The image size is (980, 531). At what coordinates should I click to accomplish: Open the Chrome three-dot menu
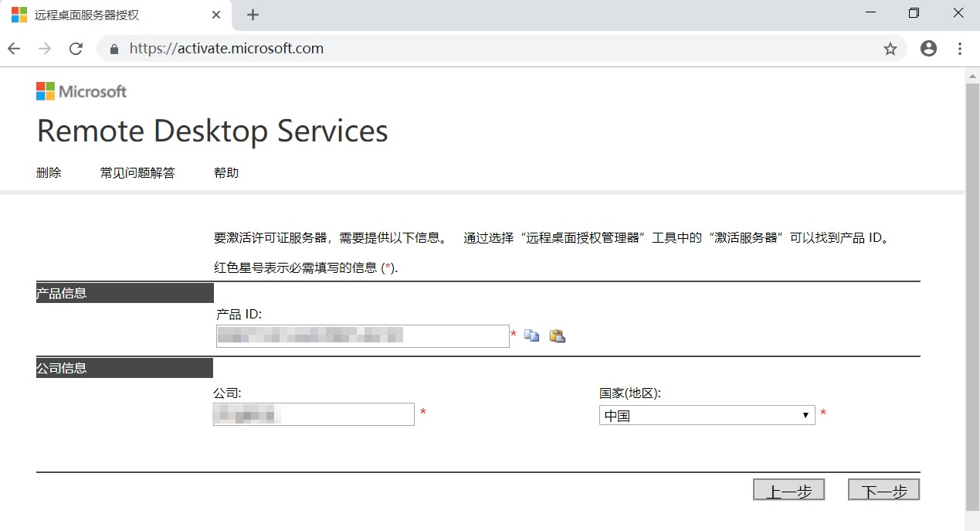[x=960, y=49]
